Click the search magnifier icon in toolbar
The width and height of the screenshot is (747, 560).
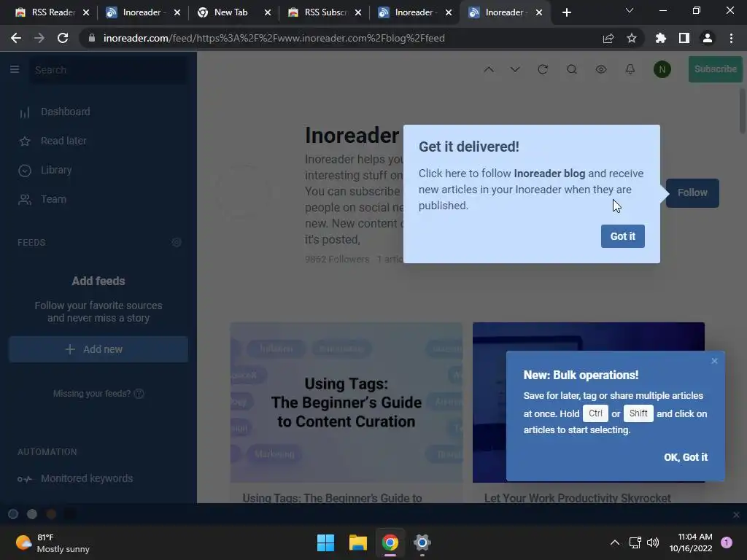pyautogui.click(x=572, y=69)
